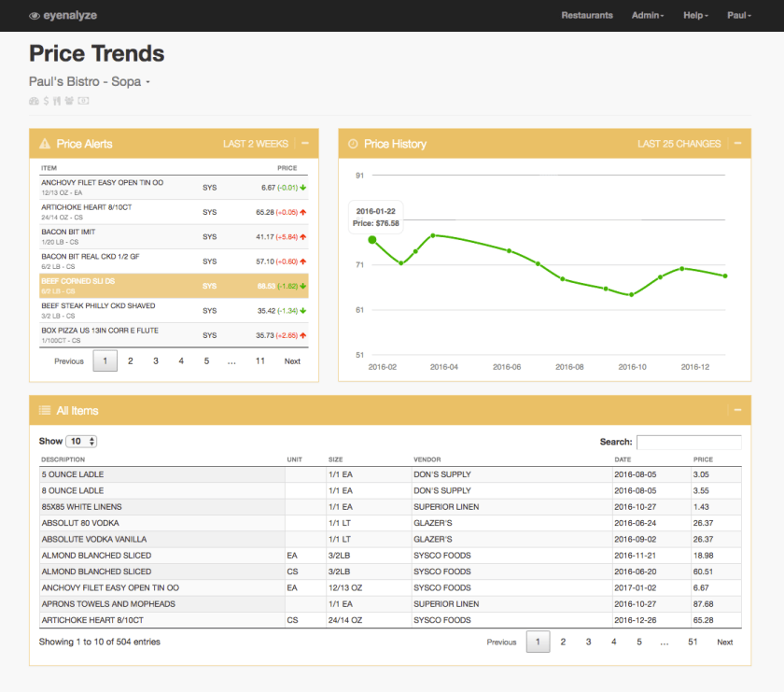Click the people group icon near the breadcrumb
This screenshot has height=692, width=784.
point(69,100)
